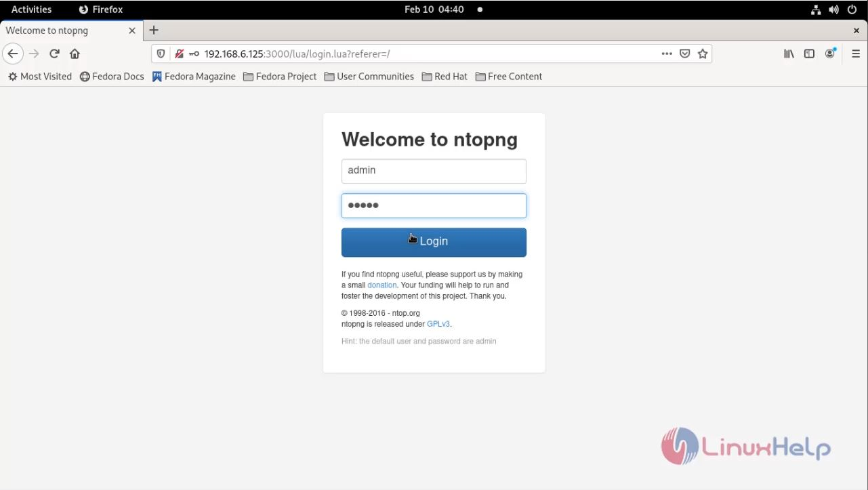
Task: Open the Firefox home page icon
Action: coord(75,54)
